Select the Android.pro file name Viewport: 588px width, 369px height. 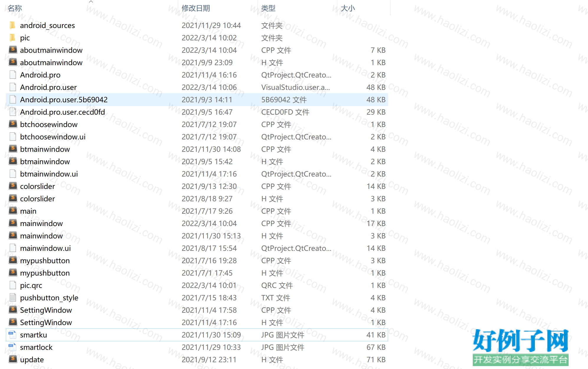click(40, 75)
